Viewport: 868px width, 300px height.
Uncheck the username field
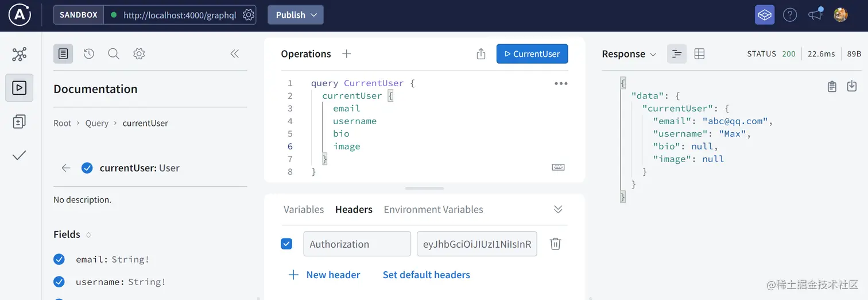pos(59,282)
